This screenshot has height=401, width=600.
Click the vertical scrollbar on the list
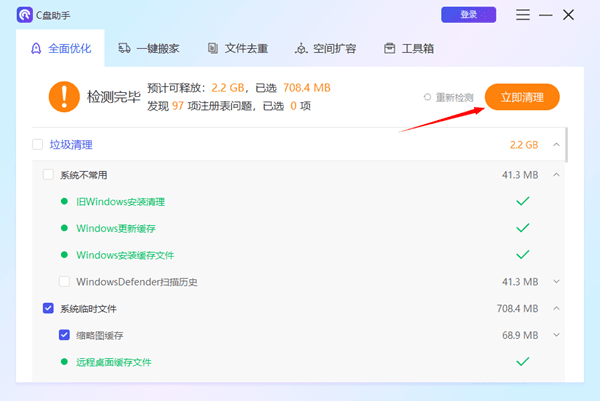click(567, 145)
